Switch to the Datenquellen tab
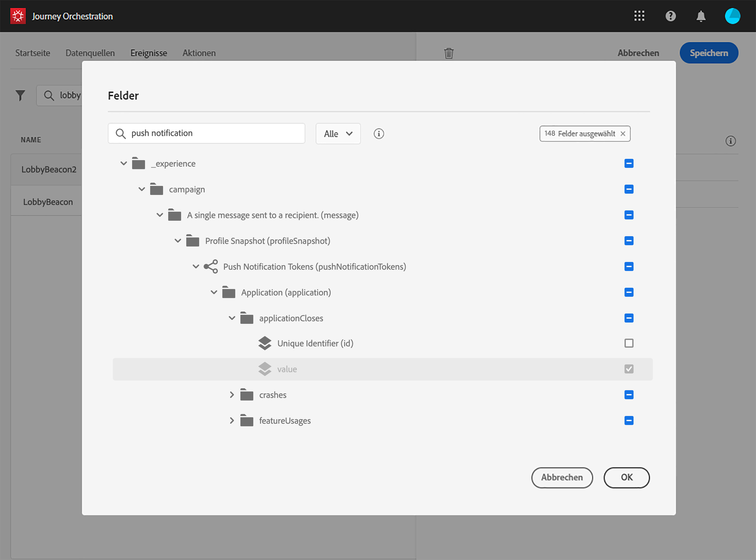 (90, 53)
